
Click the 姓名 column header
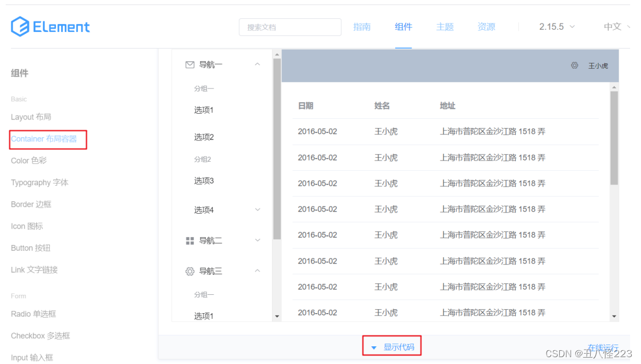pos(382,106)
